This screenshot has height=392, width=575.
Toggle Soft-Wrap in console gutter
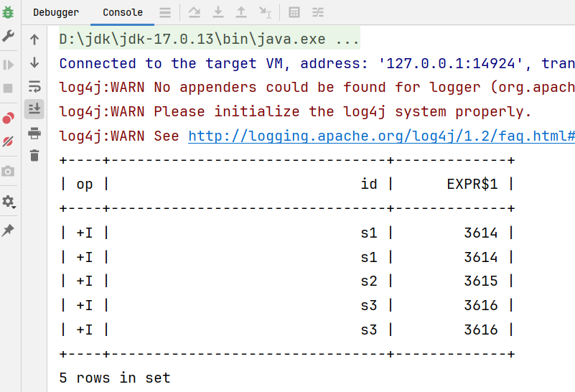(x=34, y=87)
